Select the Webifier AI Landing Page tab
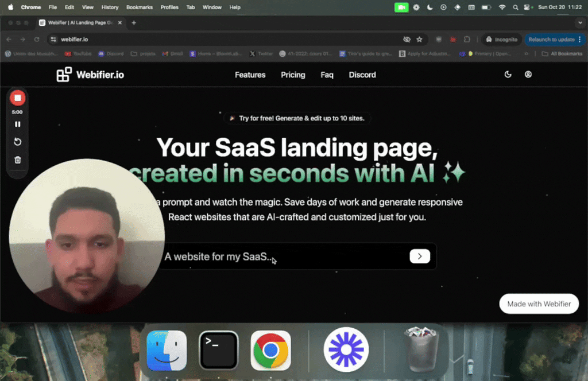Image resolution: width=588 pixels, height=381 pixels. (80, 23)
